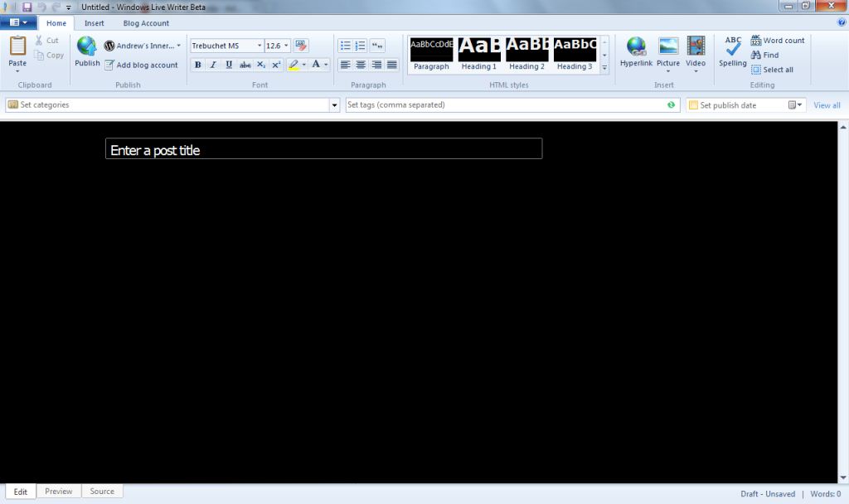Insert a Hyperlink

636,52
